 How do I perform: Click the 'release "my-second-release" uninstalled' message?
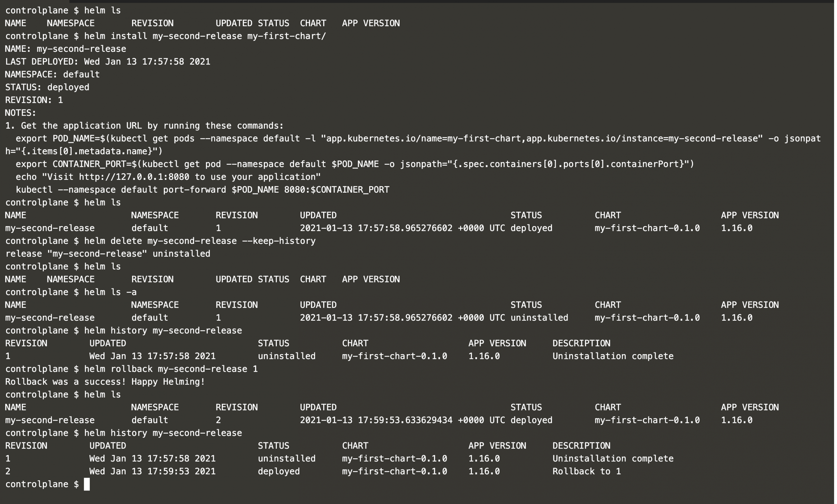(108, 254)
